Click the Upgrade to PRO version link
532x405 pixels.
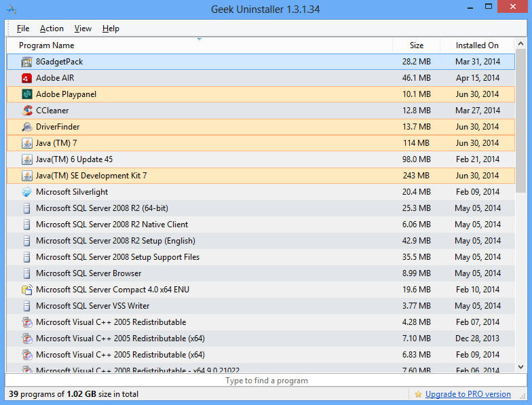(468, 394)
